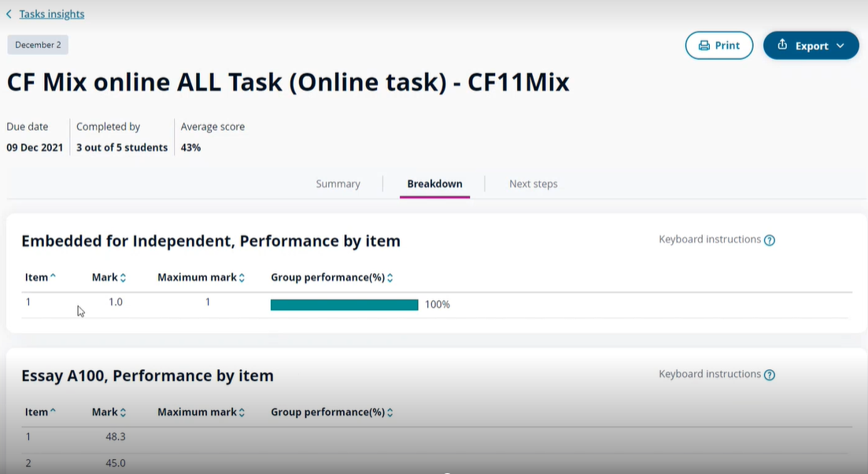Click the Print button

tap(719, 46)
